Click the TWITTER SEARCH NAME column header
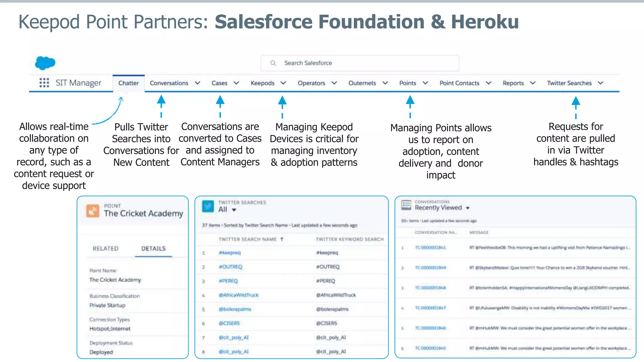This screenshot has height=362, width=644. [247, 239]
